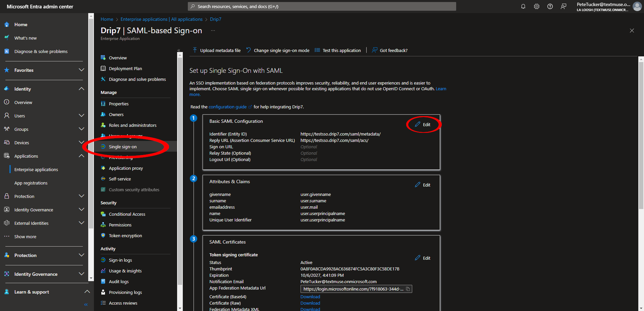Screen dimensions: 644x311
Task: Click the Provisioning logs icon
Action: [x=103, y=292]
